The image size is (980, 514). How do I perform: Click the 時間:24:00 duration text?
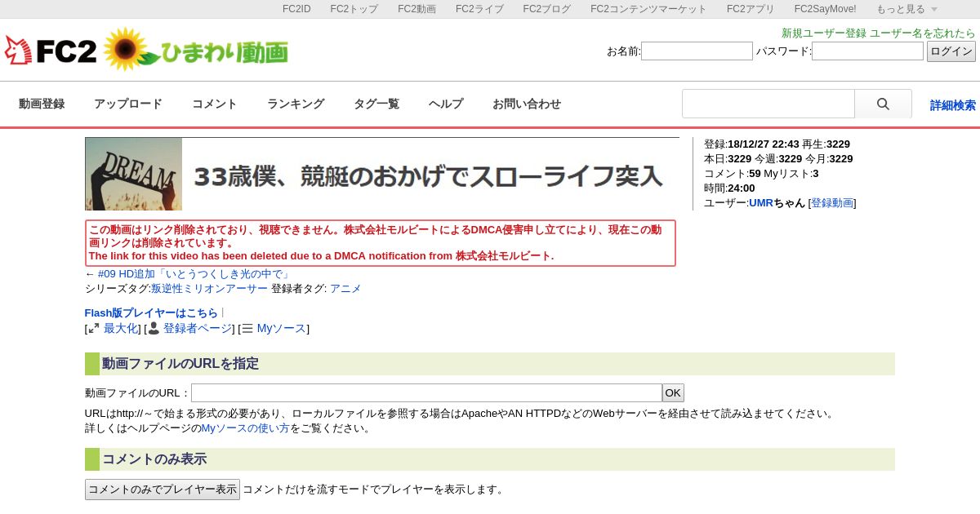tap(729, 188)
